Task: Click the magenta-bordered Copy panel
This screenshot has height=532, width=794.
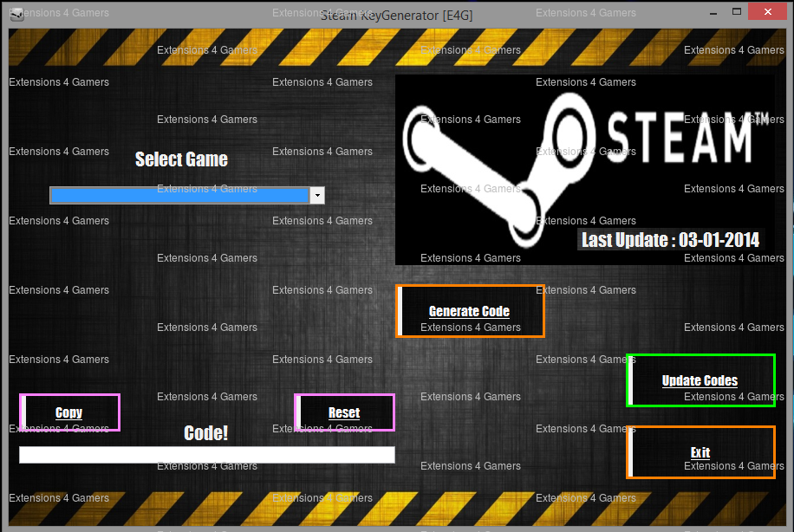Action: click(x=69, y=412)
